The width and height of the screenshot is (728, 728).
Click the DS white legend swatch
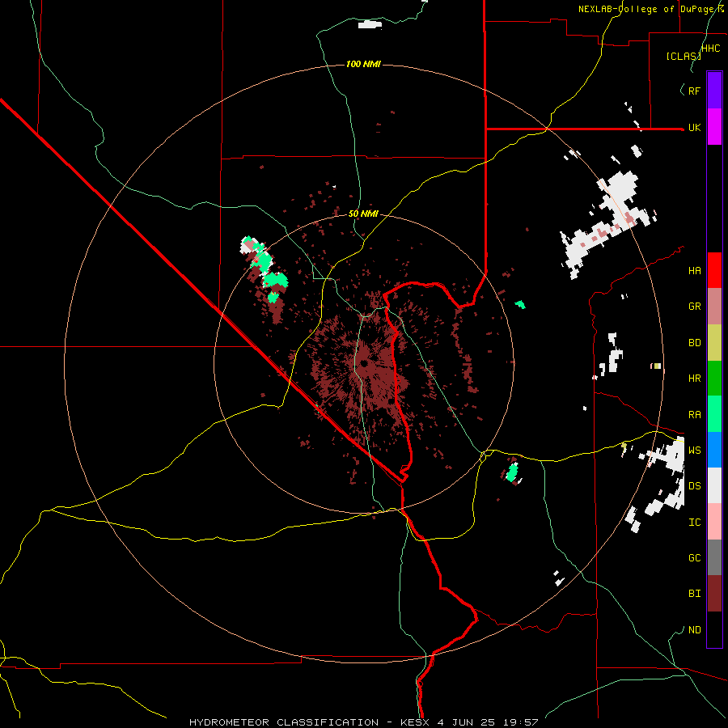point(714,485)
